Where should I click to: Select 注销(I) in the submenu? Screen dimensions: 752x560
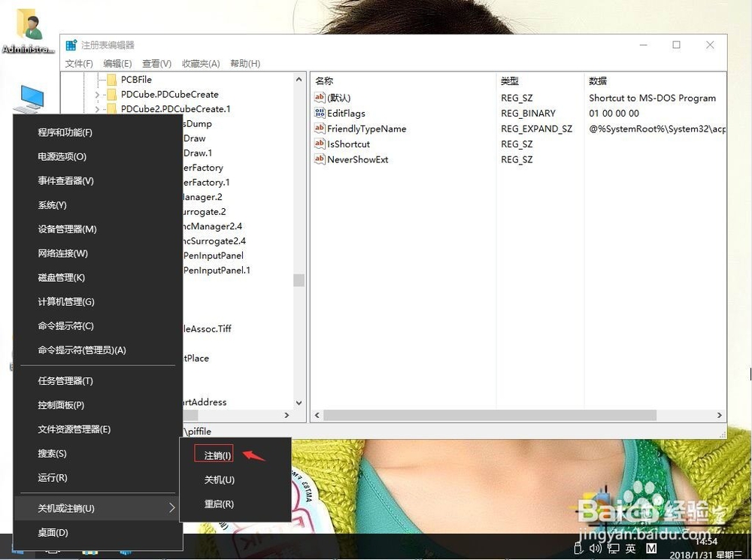[x=235, y=455]
